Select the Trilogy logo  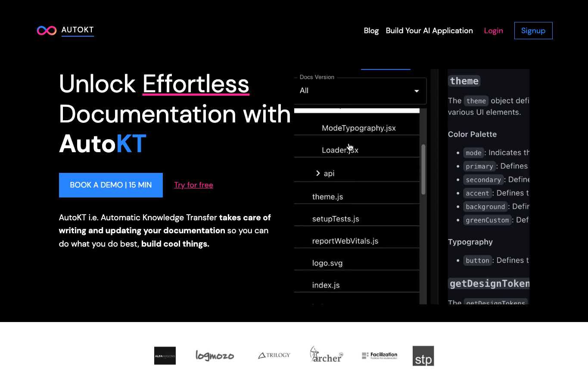click(274, 355)
